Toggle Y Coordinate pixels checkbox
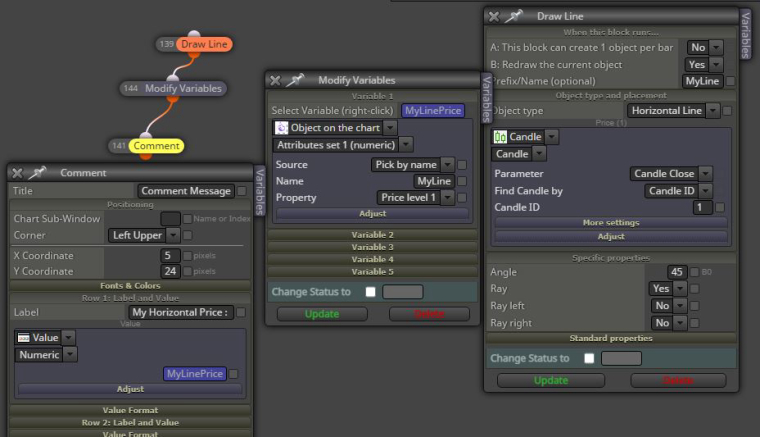760x437 pixels. [x=188, y=271]
